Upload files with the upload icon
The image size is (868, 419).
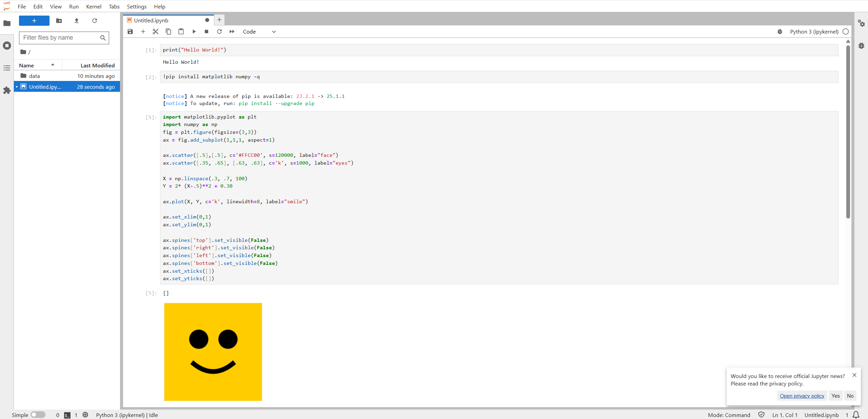[x=77, y=21]
